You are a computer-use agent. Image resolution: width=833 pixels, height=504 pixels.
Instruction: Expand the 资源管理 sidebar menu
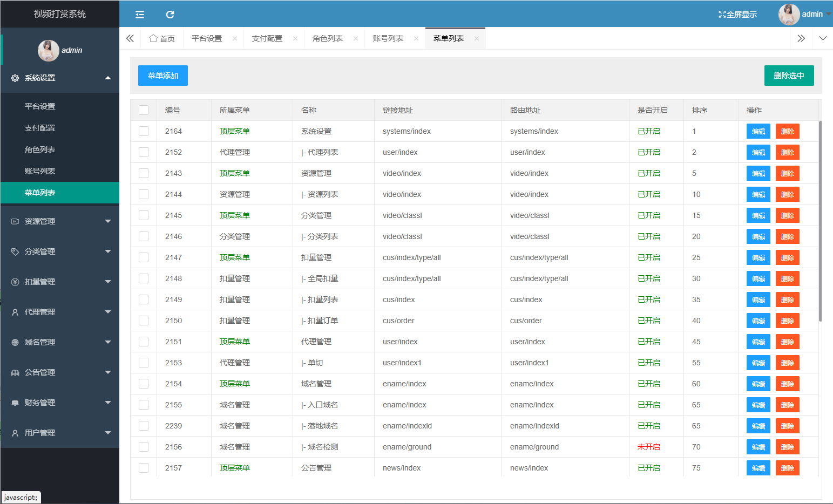(60, 221)
